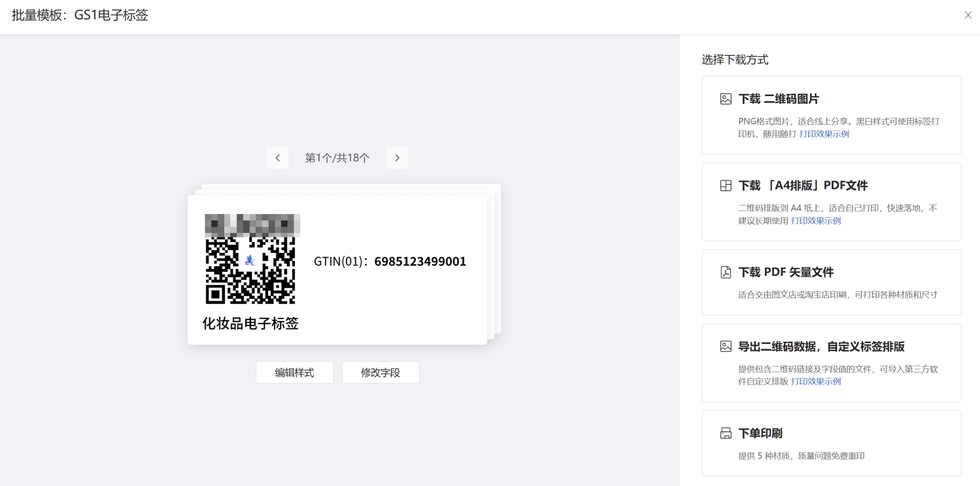The width and height of the screenshot is (980, 486).
Task: Open 打印效果示例 link under 导出二维码数据
Action: 816,381
